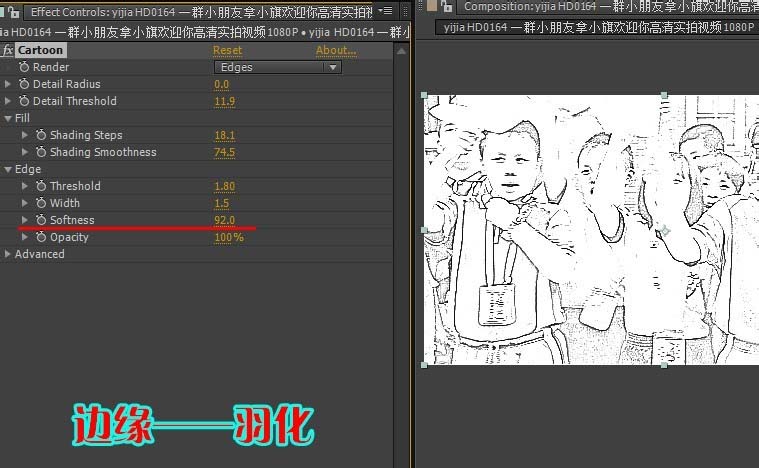Click the Opacity value 100%

pyautogui.click(x=229, y=237)
